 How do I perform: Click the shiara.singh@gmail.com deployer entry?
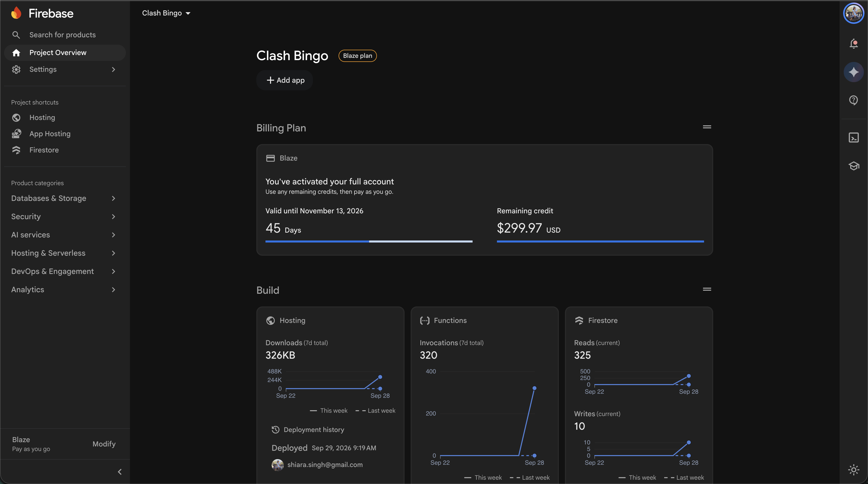[x=317, y=465]
